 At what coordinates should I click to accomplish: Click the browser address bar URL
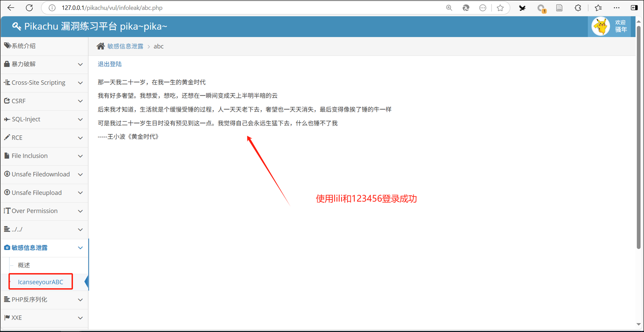(112, 8)
